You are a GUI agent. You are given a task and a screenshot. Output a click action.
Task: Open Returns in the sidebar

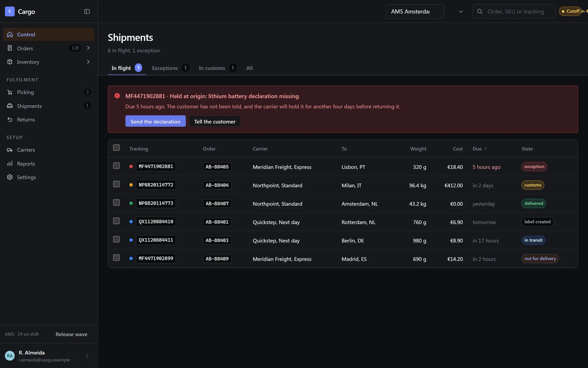(x=49, y=119)
